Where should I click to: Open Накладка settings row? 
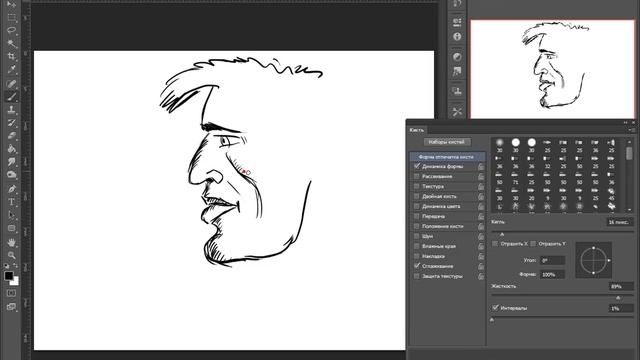(447, 256)
